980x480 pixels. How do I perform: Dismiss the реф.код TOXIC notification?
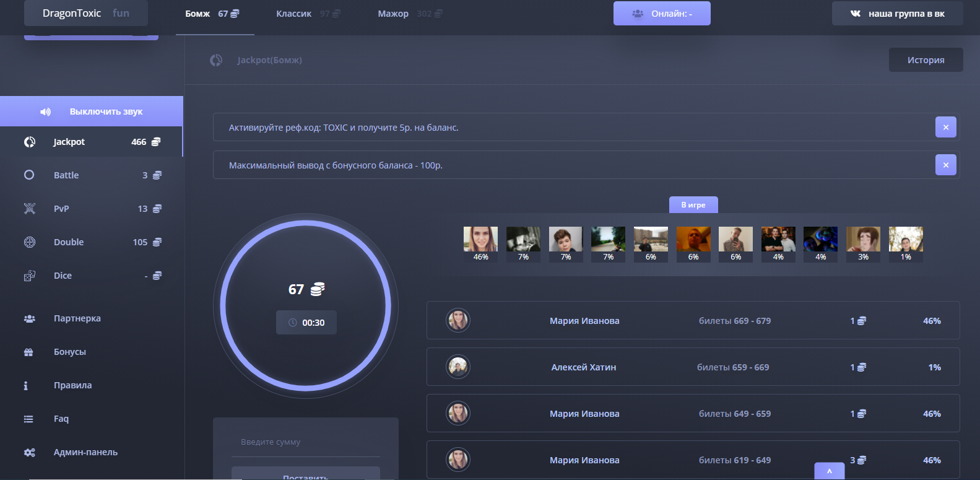946,127
